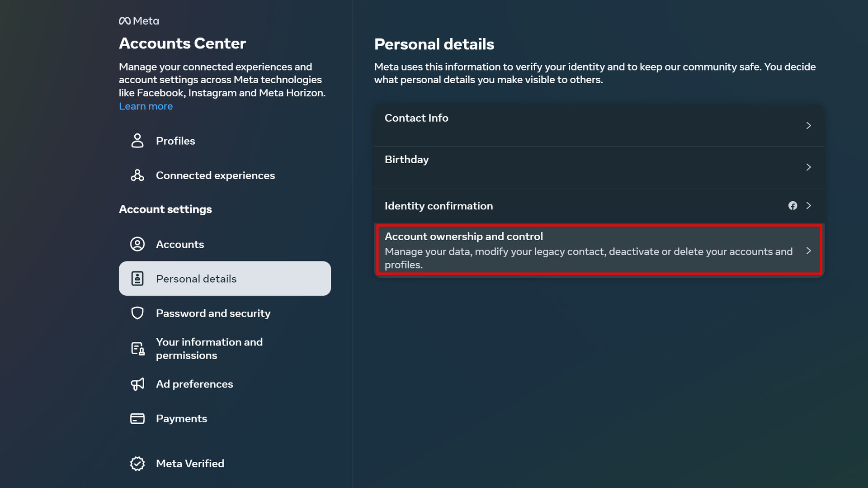
Task: Click the Ad preferences megaphone icon
Action: click(x=137, y=384)
